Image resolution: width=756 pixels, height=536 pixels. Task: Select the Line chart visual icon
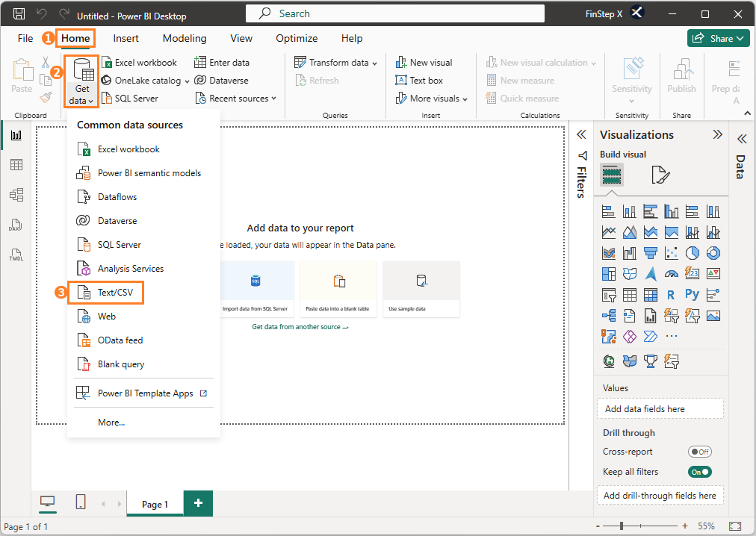coord(609,232)
